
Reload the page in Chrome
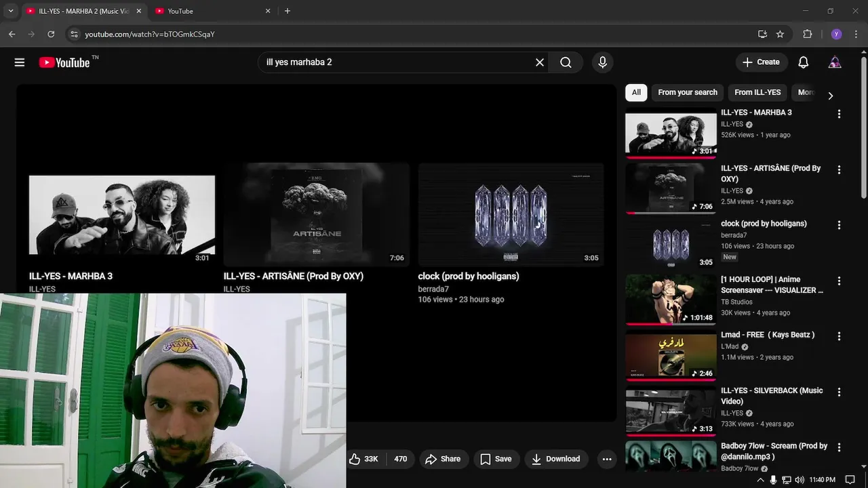51,34
